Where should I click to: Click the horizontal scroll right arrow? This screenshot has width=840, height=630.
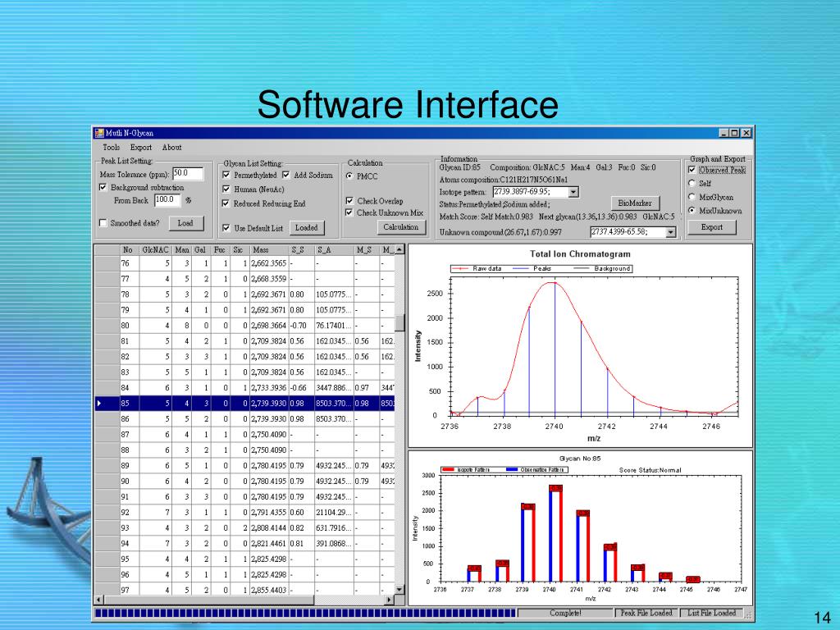click(390, 600)
